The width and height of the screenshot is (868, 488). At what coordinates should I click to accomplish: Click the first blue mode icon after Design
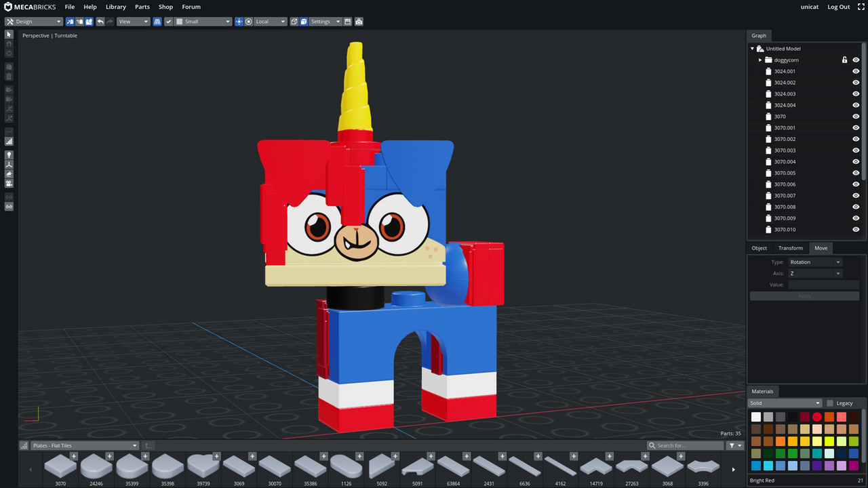click(70, 22)
